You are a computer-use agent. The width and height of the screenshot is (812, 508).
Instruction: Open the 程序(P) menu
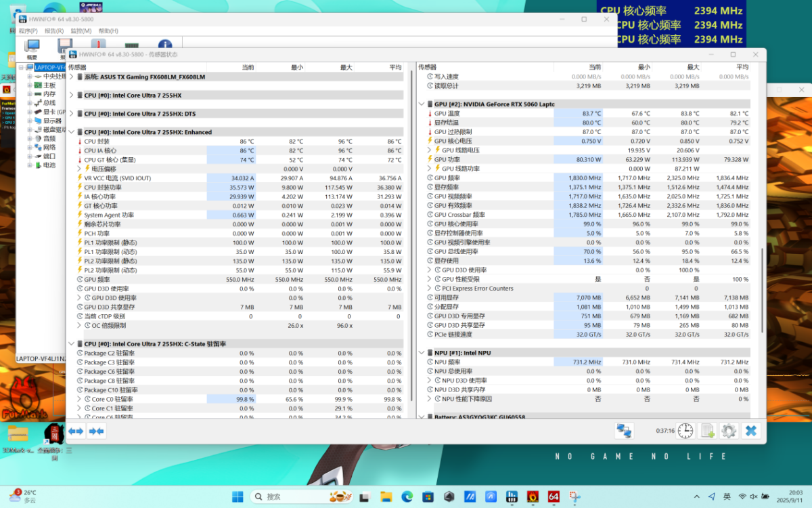click(28, 31)
